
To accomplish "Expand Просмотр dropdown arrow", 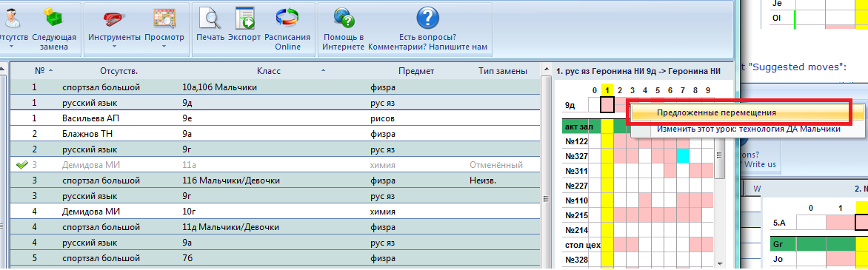I will (164, 47).
